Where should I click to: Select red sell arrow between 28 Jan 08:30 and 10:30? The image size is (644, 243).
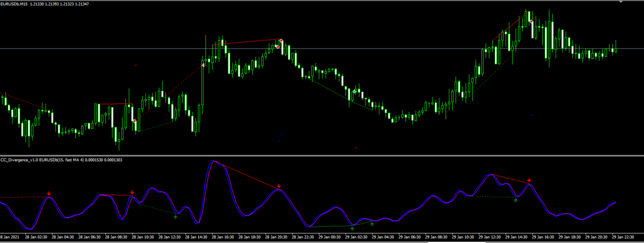click(132, 192)
